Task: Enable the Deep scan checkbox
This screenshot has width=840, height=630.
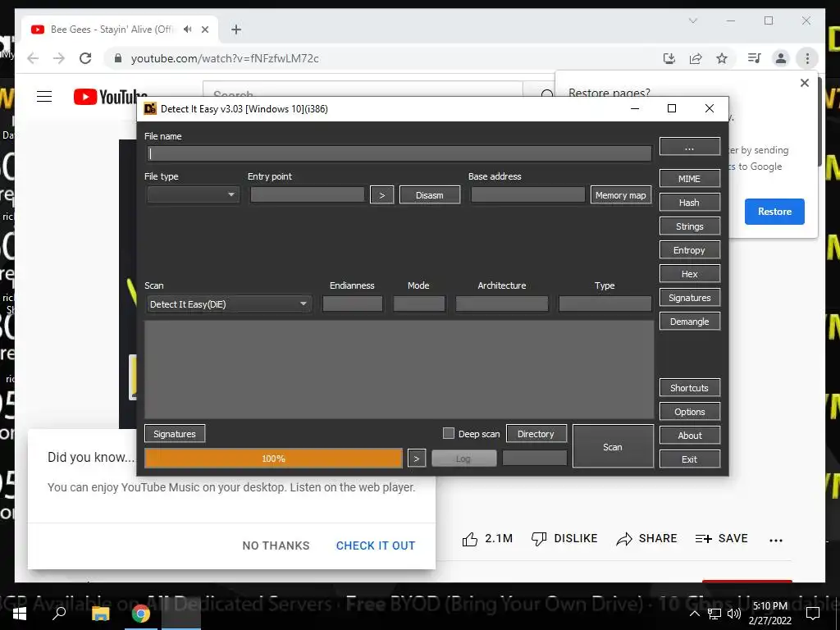Action: point(449,433)
